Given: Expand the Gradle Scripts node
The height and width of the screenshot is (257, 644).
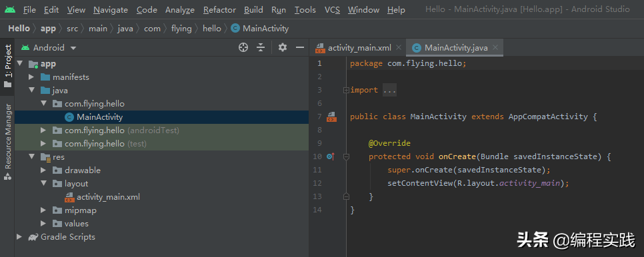Looking at the screenshot, I should pyautogui.click(x=19, y=237).
